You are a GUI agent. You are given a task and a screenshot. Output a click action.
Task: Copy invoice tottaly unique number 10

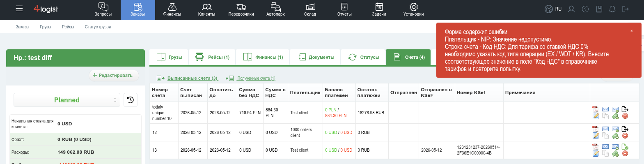coord(605,116)
